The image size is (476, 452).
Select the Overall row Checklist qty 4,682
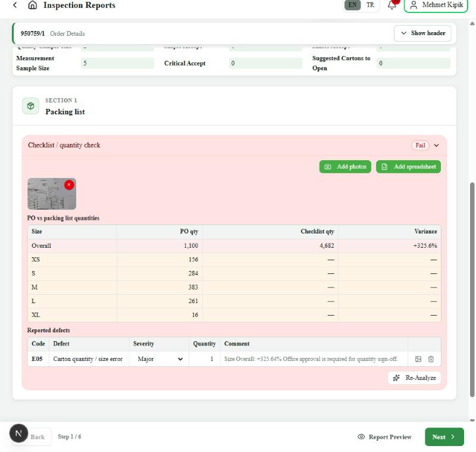coord(327,245)
